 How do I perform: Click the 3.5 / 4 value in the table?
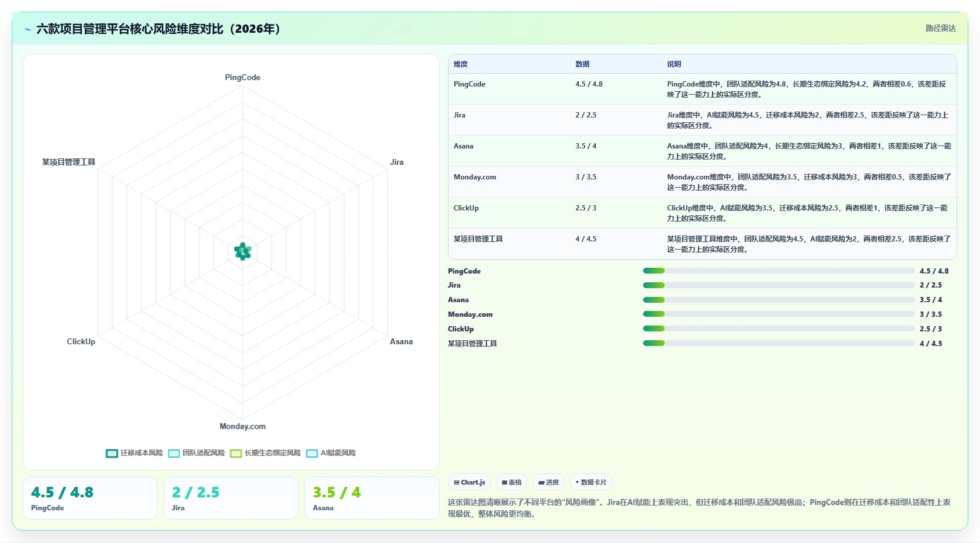586,146
